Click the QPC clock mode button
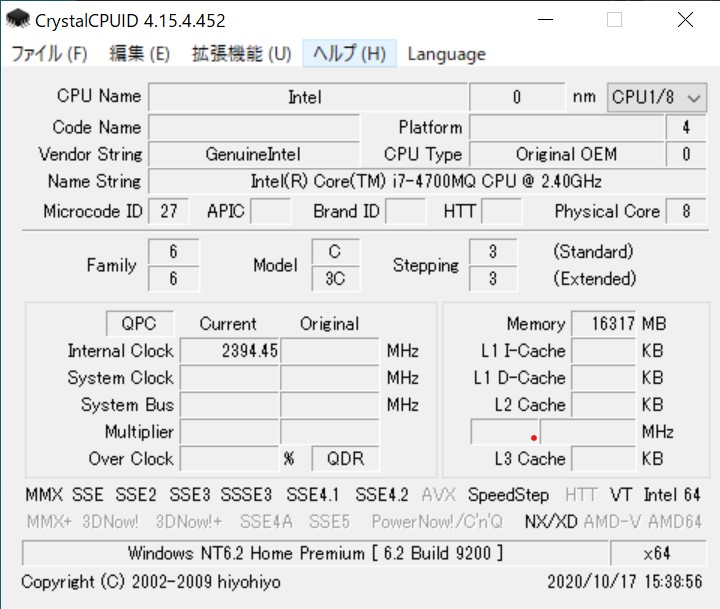This screenshot has width=720, height=609. pos(139,324)
